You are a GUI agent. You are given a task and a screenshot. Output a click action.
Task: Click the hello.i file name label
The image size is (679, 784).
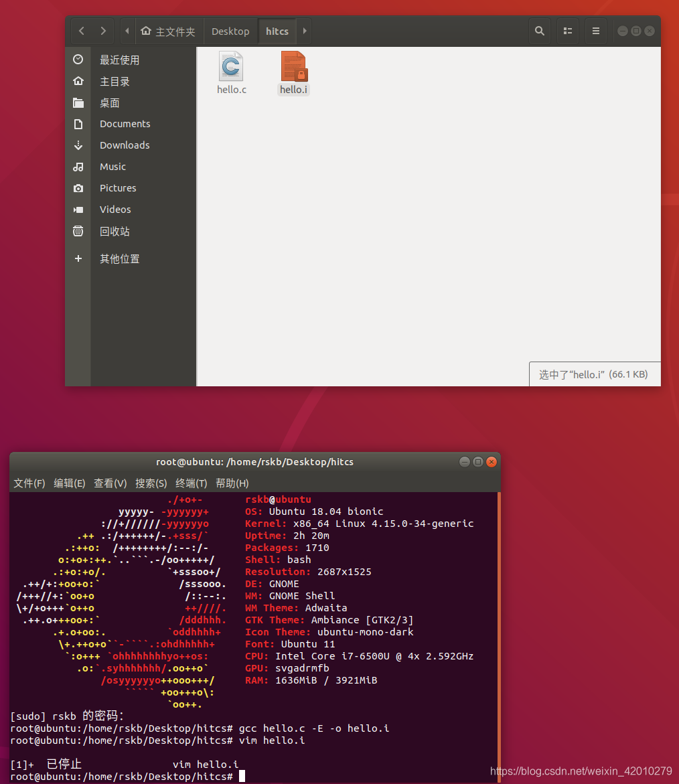tap(293, 90)
